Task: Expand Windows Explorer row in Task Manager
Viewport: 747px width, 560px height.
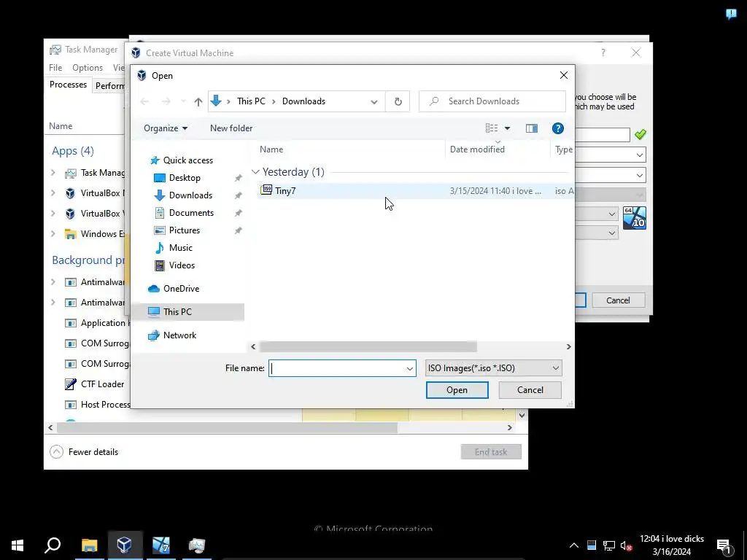Action: pyautogui.click(x=53, y=234)
